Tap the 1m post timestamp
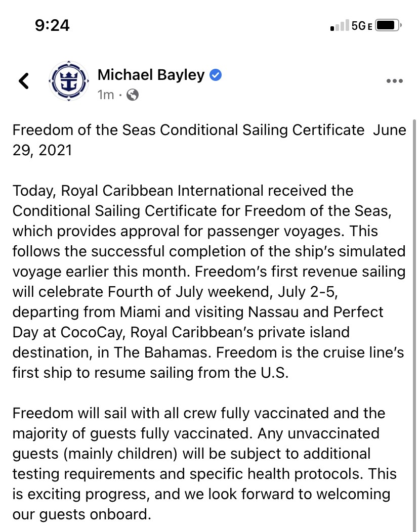 pos(106,95)
